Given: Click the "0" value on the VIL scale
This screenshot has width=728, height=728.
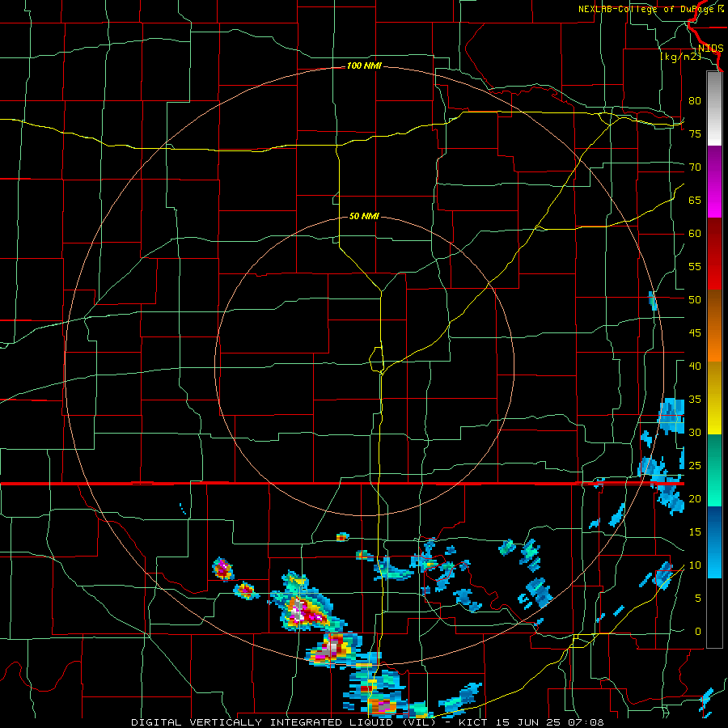Looking at the screenshot, I should [x=697, y=632].
